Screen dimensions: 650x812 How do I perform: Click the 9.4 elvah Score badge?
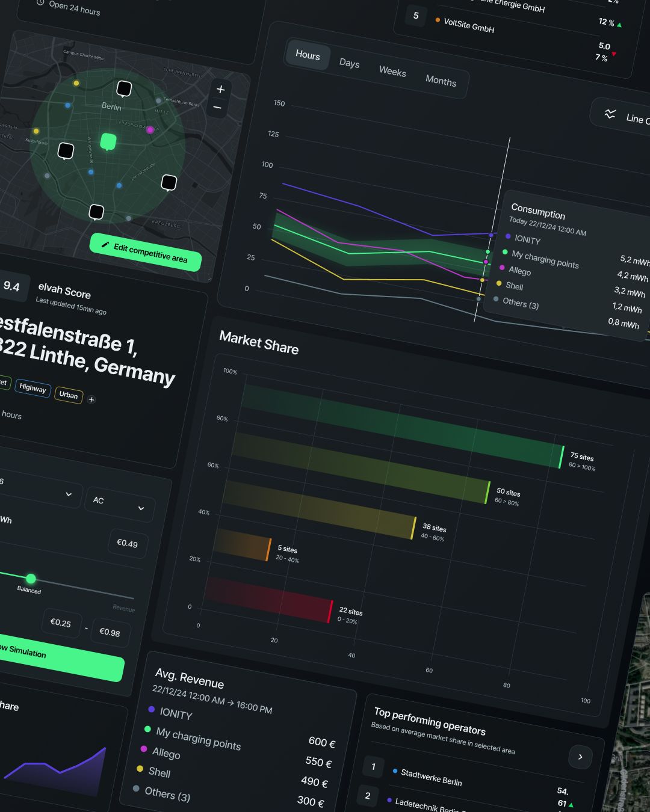point(11,287)
